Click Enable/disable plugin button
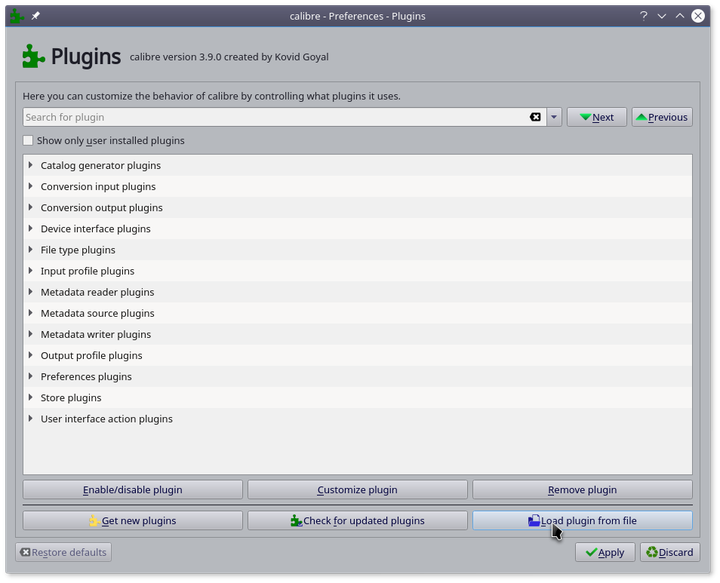 click(x=133, y=490)
